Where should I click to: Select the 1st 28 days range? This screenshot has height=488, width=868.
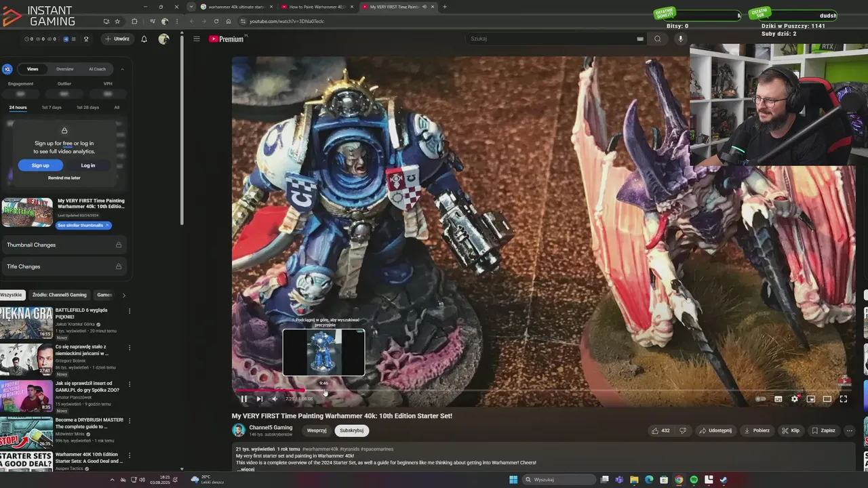[x=87, y=107]
